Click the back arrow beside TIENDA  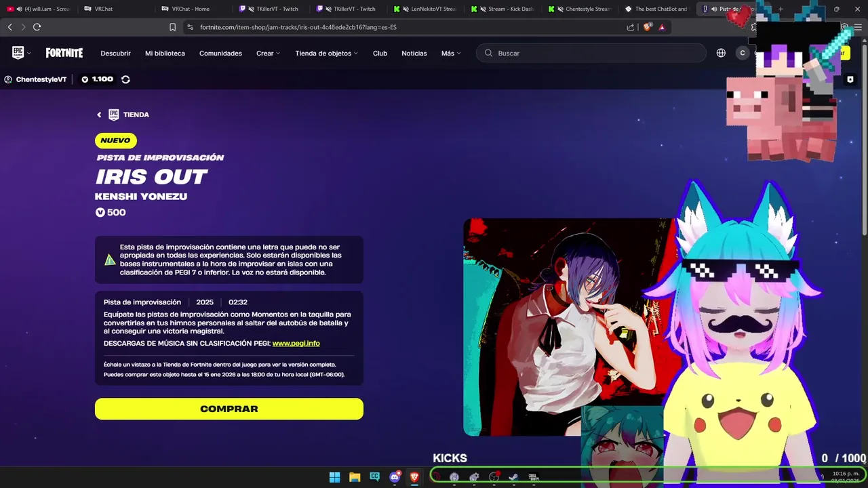(x=99, y=115)
